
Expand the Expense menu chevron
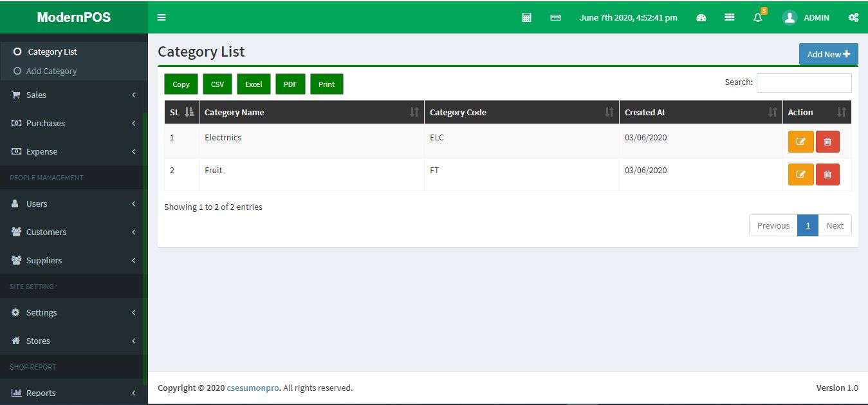[x=134, y=151]
